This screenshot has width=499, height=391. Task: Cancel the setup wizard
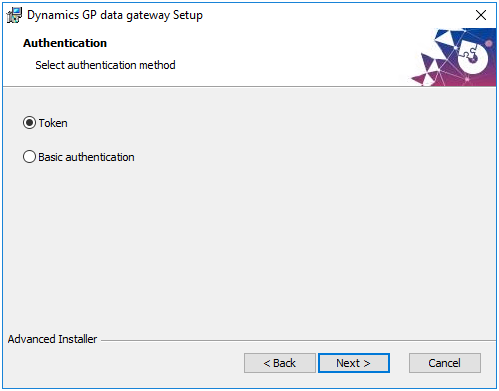(445, 363)
